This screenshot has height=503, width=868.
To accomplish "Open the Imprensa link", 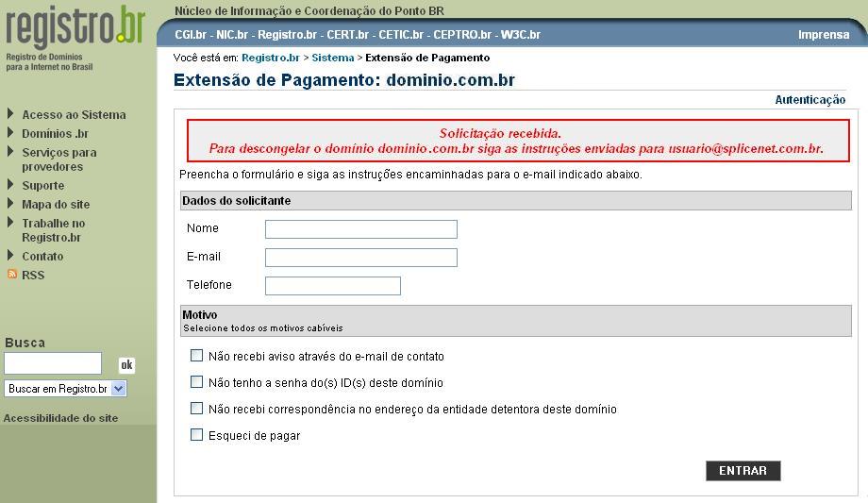I will (x=823, y=34).
